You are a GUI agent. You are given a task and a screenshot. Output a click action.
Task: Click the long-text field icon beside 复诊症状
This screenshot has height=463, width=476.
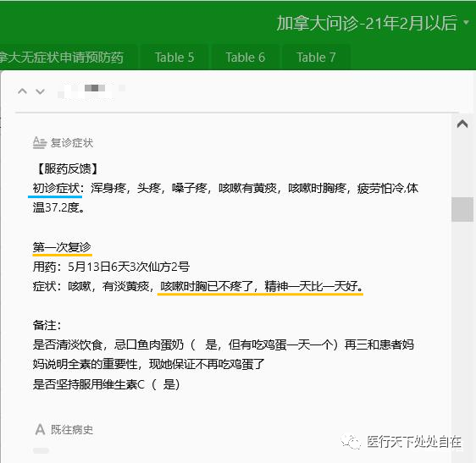pyautogui.click(x=40, y=142)
